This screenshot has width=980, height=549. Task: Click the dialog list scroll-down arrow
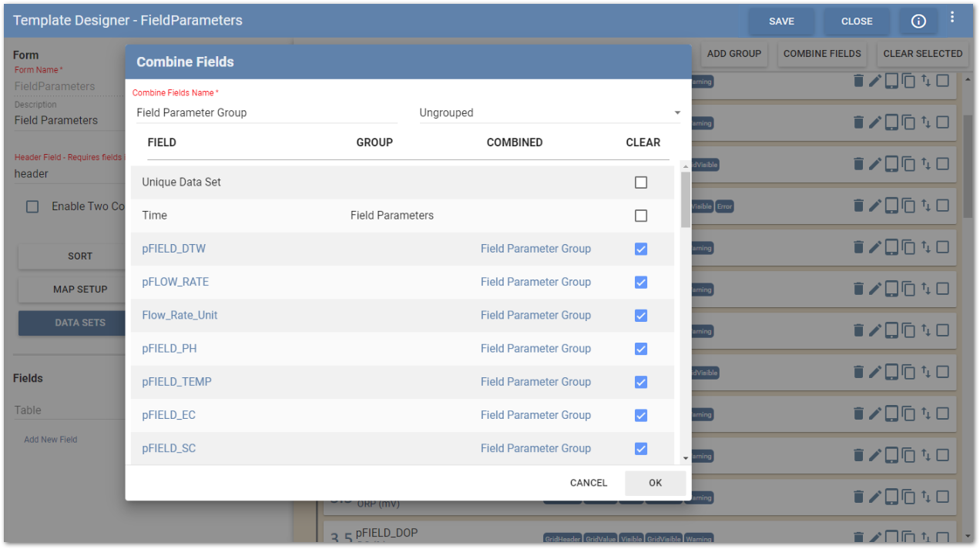click(x=686, y=458)
